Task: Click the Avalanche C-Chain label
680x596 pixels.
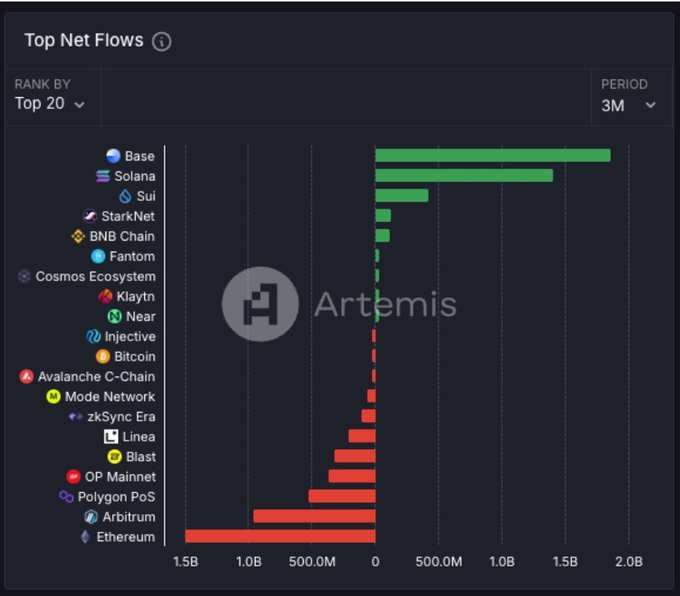Action: [x=97, y=377]
